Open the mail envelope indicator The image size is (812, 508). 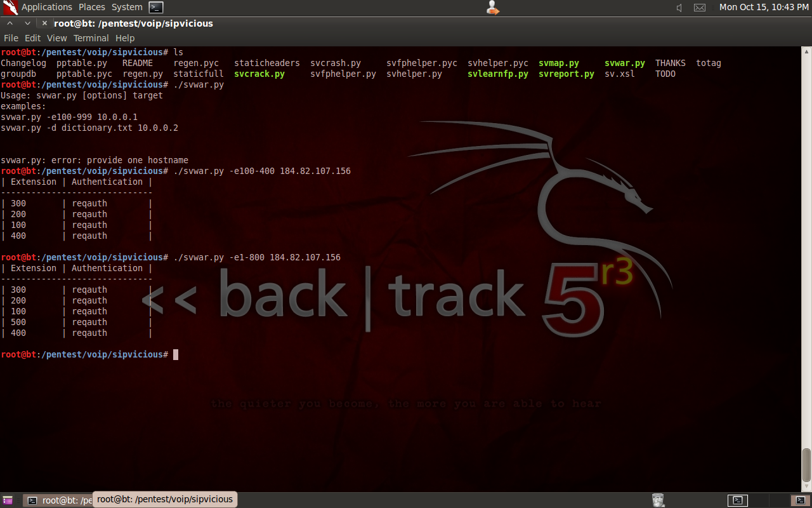[x=699, y=8]
